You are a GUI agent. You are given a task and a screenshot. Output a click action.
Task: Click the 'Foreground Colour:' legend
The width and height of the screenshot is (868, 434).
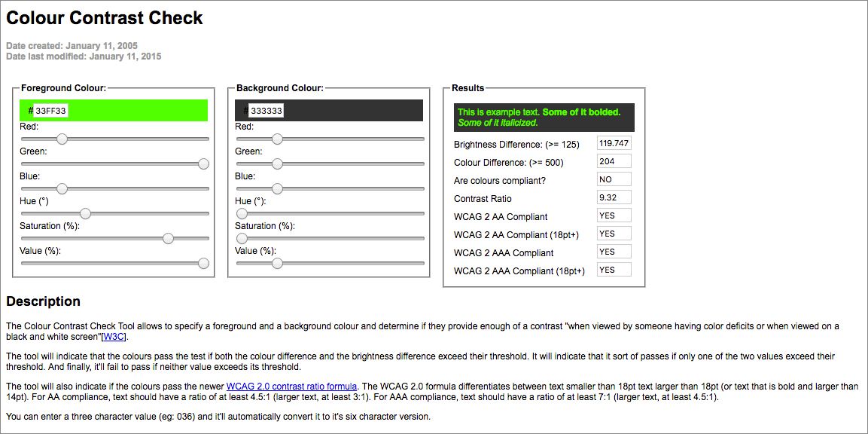click(x=64, y=88)
